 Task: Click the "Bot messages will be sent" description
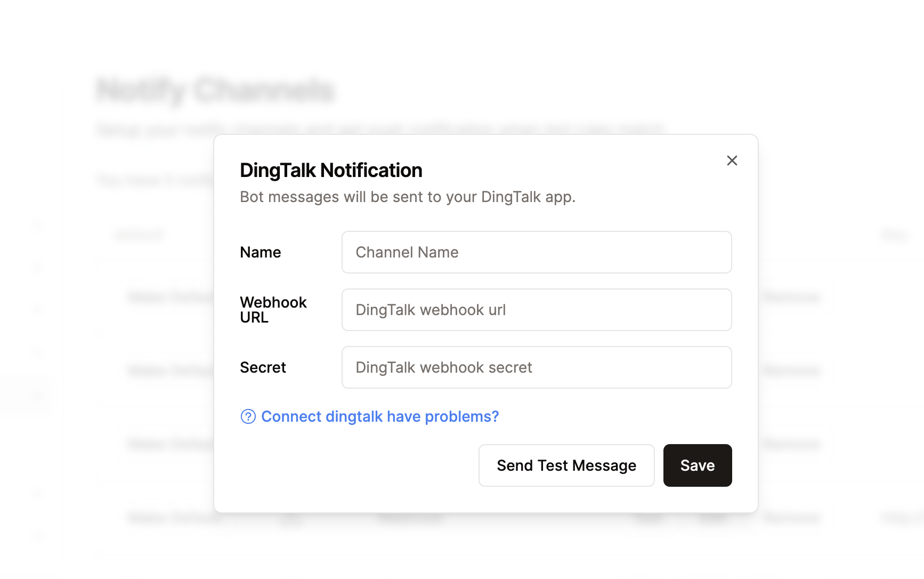pos(407,197)
